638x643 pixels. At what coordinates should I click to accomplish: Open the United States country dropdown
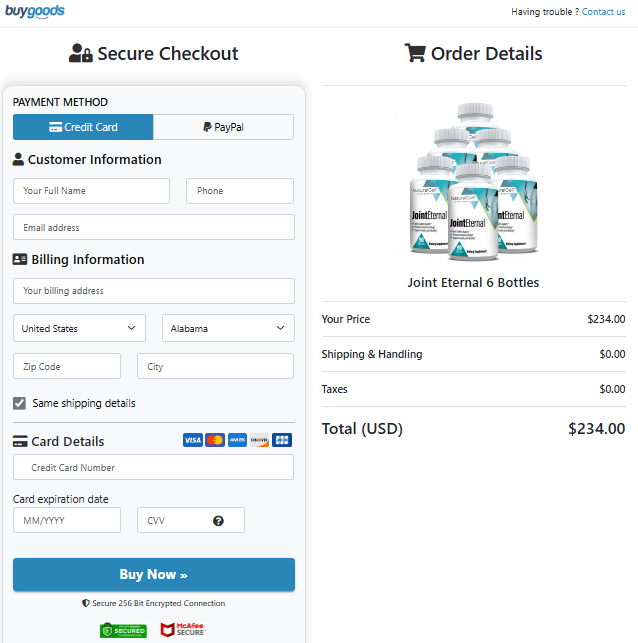click(79, 328)
